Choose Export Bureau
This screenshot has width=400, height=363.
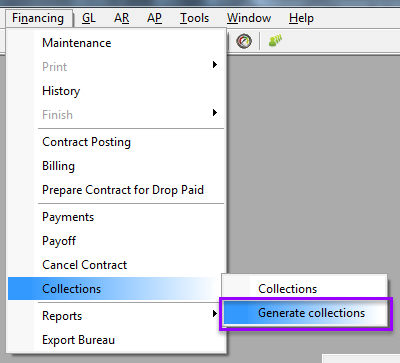(116, 340)
